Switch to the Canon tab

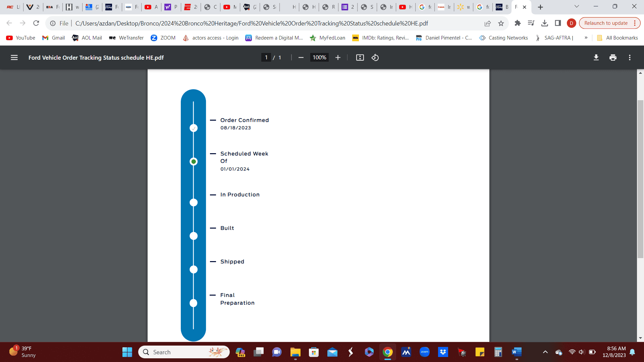(x=444, y=7)
